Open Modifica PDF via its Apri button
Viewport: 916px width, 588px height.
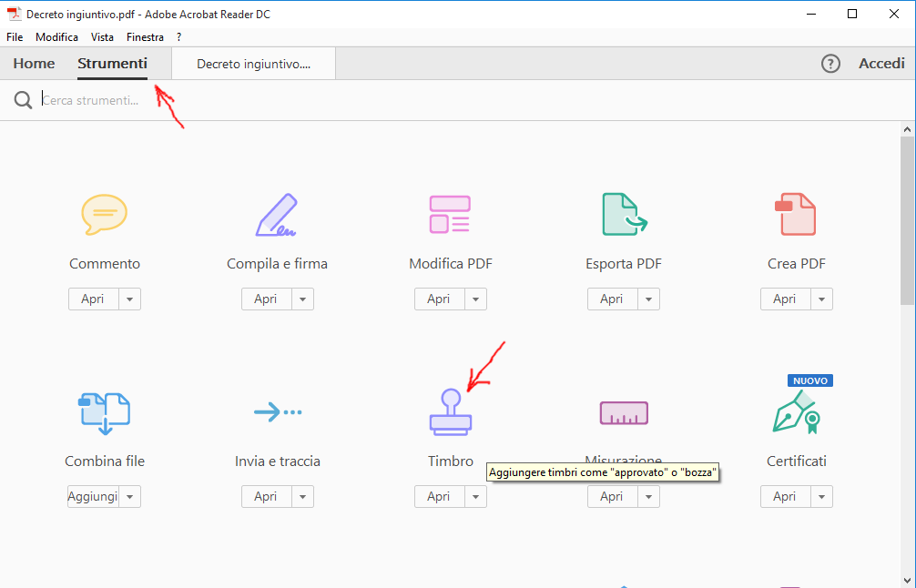click(x=439, y=299)
